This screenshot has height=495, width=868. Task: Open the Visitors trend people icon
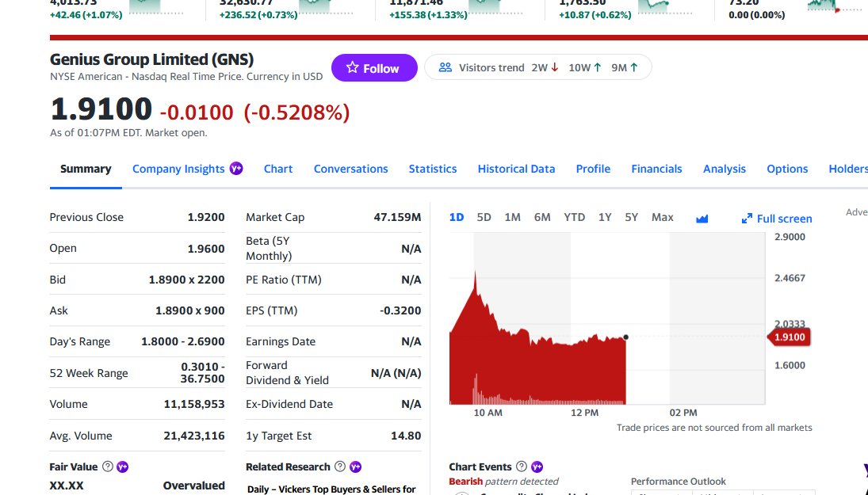(x=445, y=67)
